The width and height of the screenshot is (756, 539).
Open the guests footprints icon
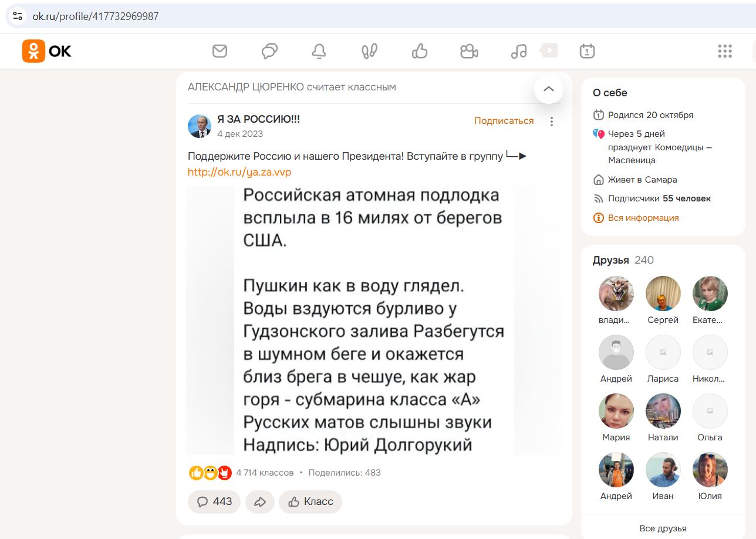pyautogui.click(x=368, y=51)
